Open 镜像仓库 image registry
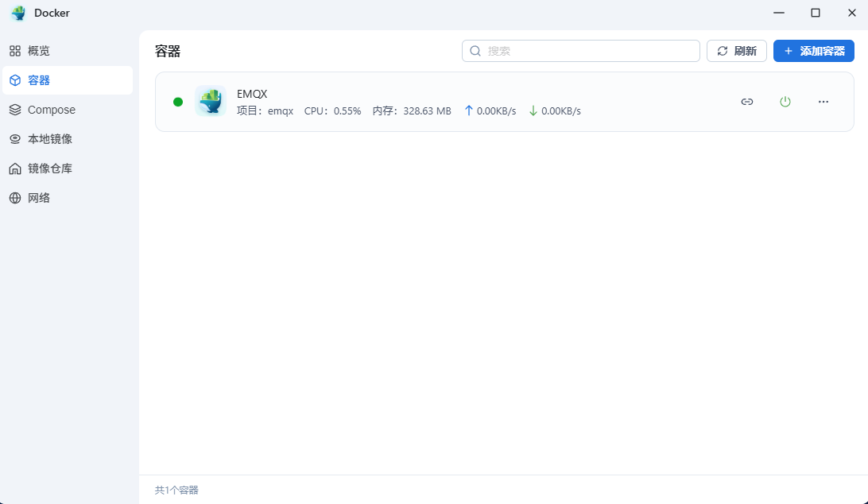 [68, 169]
